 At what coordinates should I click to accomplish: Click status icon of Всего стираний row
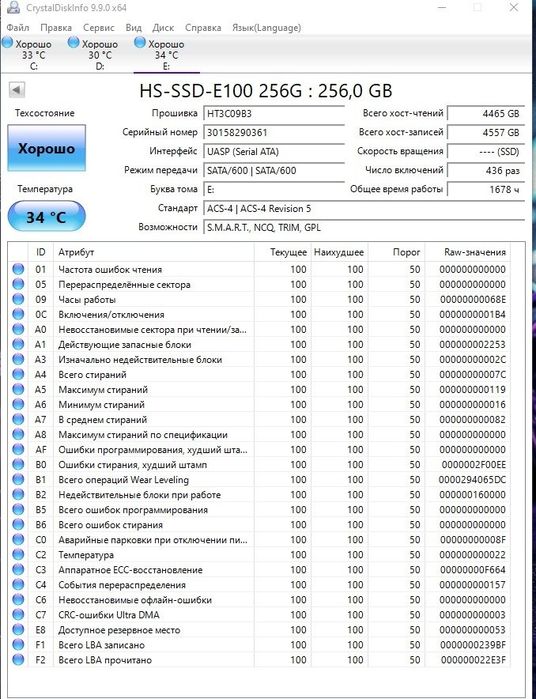[18, 374]
